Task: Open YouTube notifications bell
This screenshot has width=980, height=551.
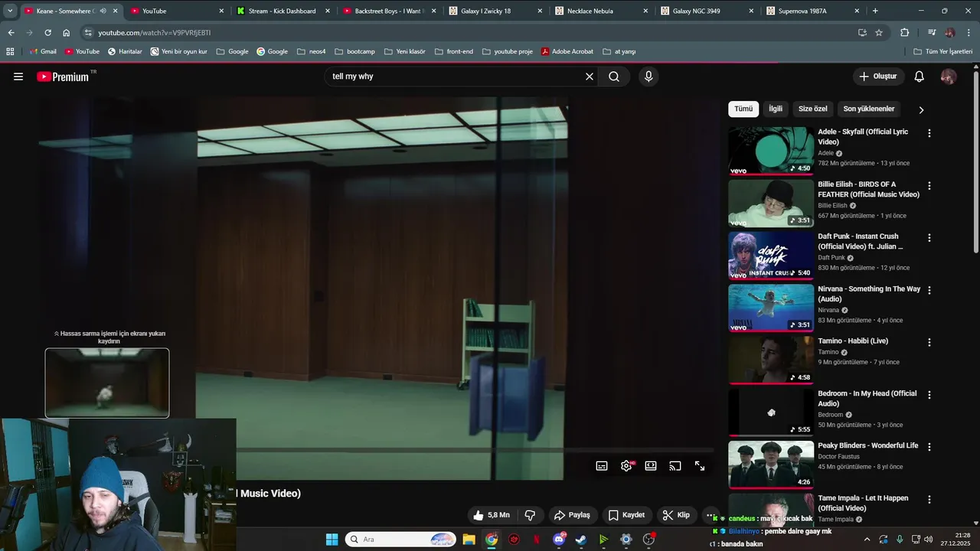Action: [x=920, y=77]
